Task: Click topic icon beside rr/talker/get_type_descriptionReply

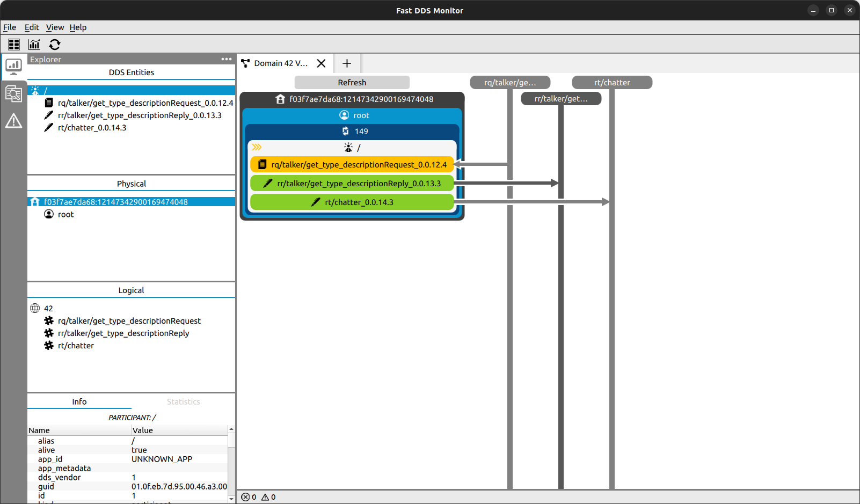Action: pos(49,333)
